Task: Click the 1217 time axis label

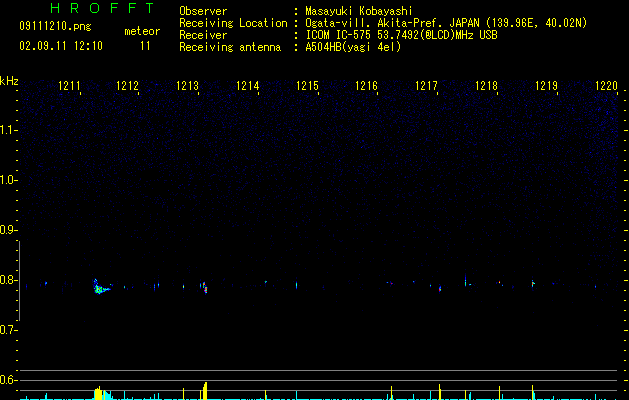Action: [x=426, y=86]
